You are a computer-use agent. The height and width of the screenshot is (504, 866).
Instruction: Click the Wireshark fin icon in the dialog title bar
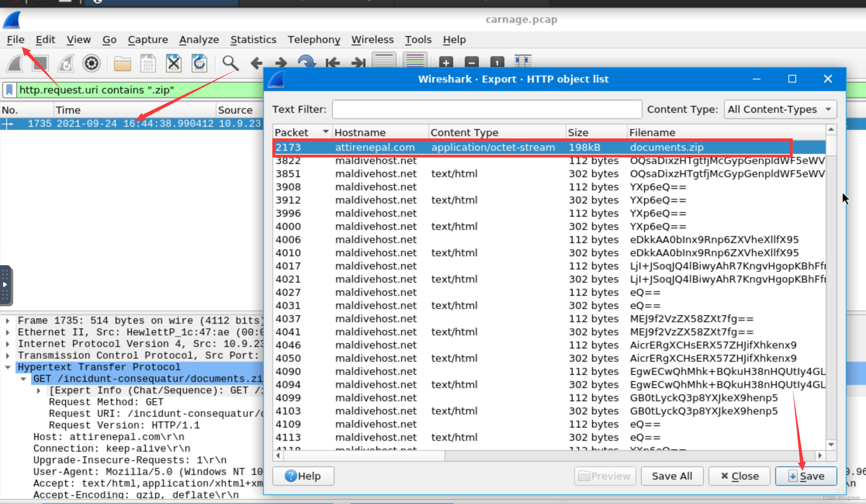[x=277, y=79]
